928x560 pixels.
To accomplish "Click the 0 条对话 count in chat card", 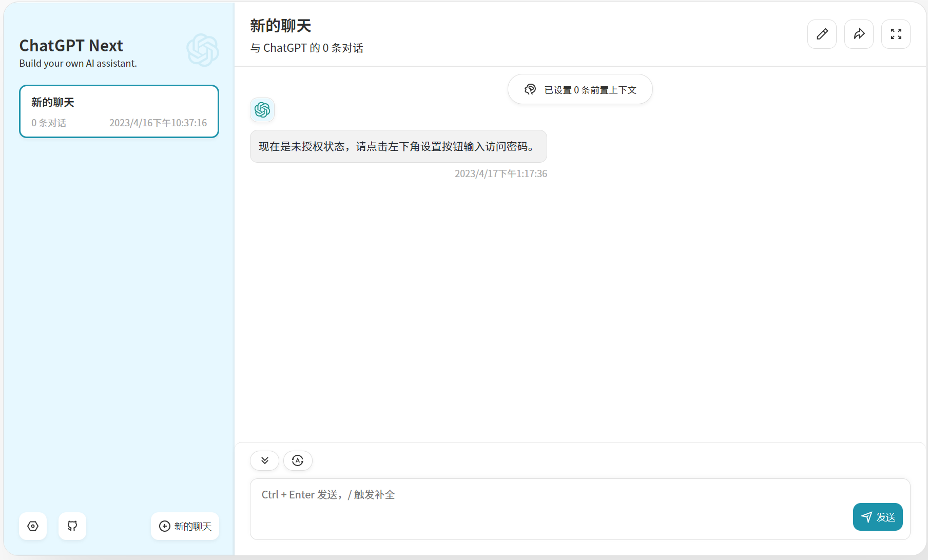I will pyautogui.click(x=49, y=123).
